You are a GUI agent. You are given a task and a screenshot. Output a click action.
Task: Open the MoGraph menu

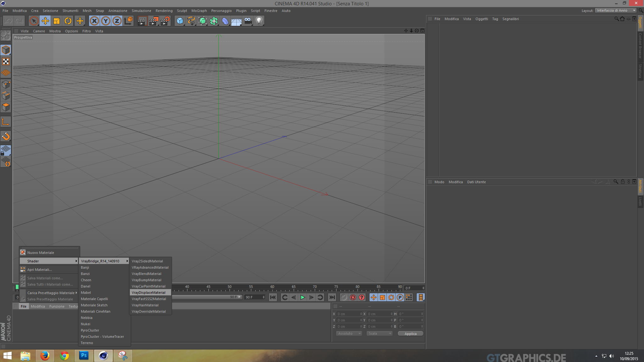click(199, 11)
